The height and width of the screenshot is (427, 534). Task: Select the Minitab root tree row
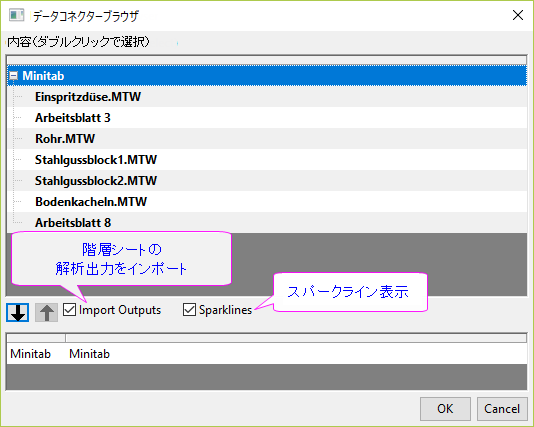tap(267, 76)
